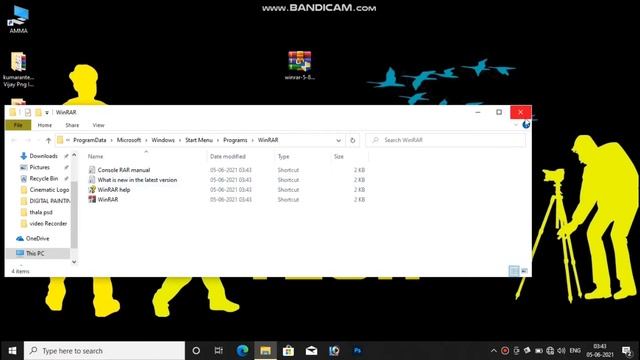Screen dimensions: 640x360
Task: Switch to Details view layout
Action: click(x=514, y=271)
